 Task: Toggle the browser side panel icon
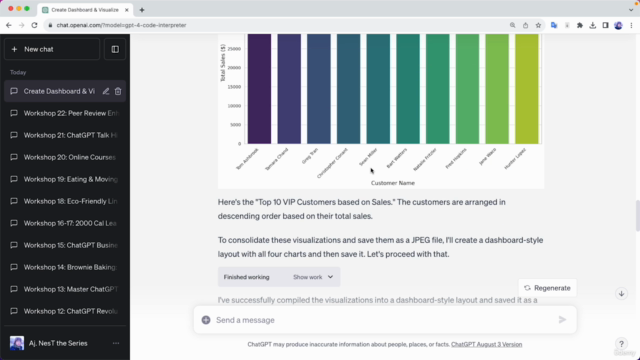[605, 25]
